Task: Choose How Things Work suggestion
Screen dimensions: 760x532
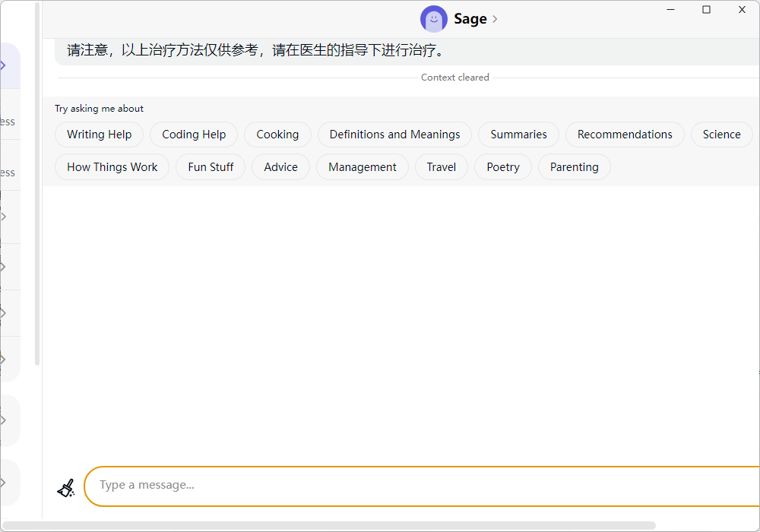Action: click(112, 166)
